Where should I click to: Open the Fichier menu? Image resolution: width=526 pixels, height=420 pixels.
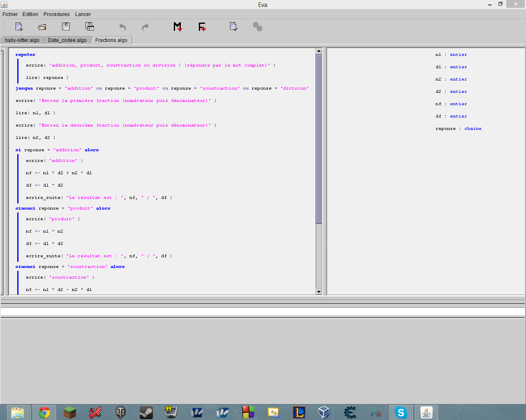(10, 14)
